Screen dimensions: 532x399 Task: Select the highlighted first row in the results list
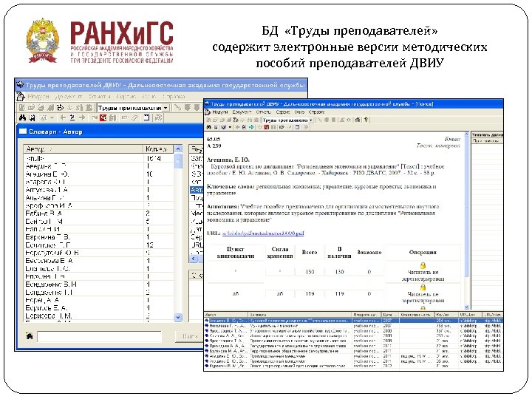pos(353,320)
